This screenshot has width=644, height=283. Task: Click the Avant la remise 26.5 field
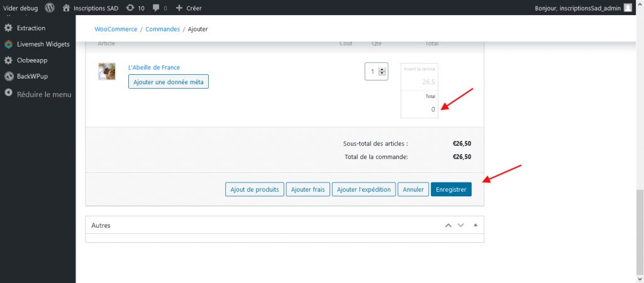point(419,82)
